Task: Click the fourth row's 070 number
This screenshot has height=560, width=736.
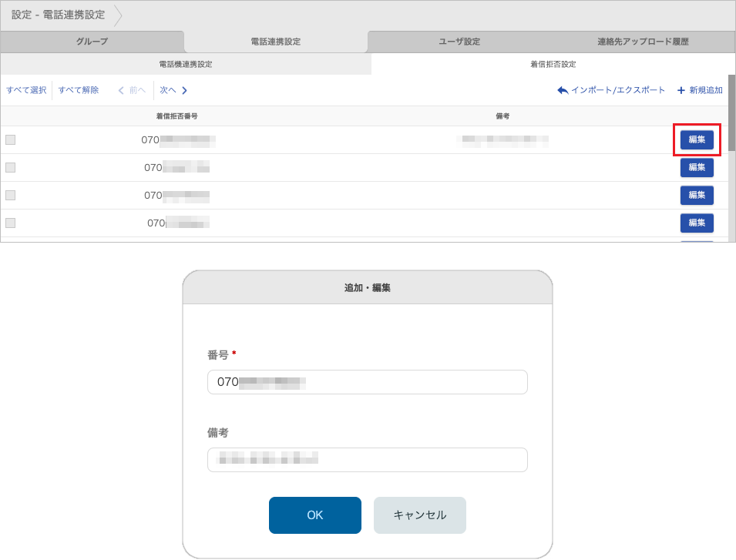Action: coord(178,223)
